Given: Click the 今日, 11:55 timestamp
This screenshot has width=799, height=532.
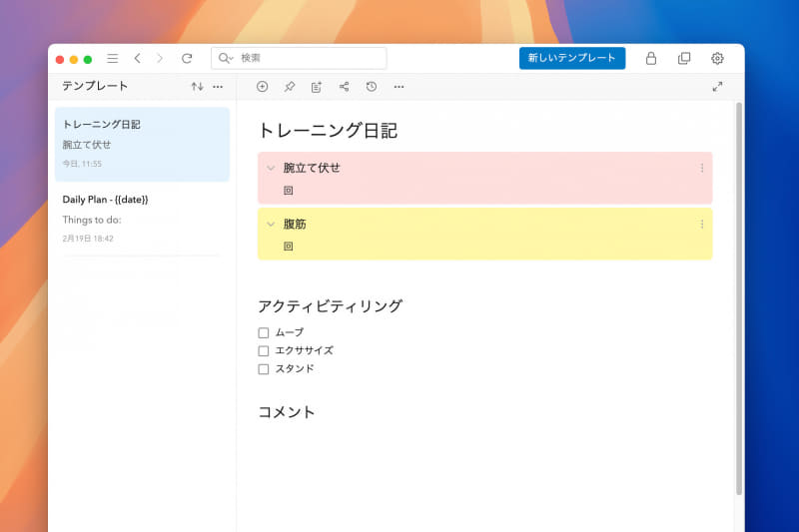Looking at the screenshot, I should pos(82,164).
